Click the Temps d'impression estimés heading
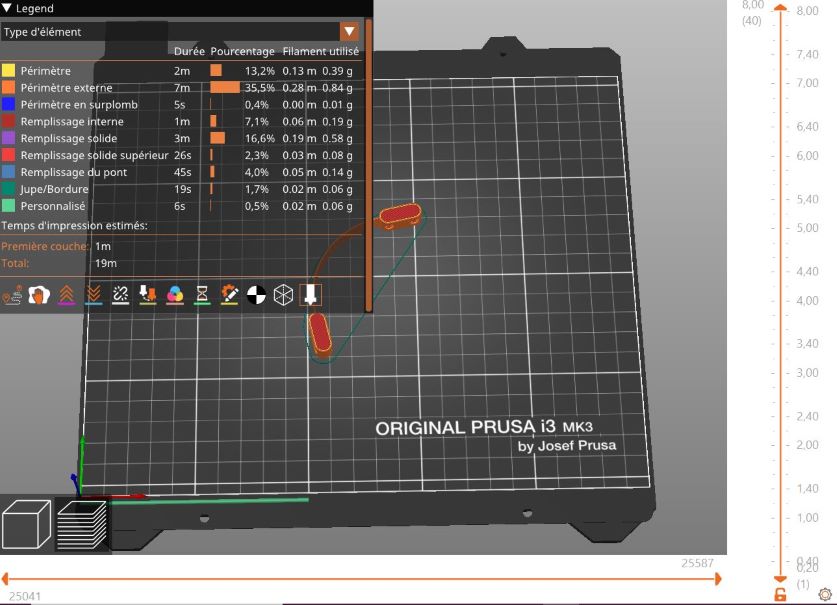Image resolution: width=837 pixels, height=605 pixels. (x=74, y=225)
